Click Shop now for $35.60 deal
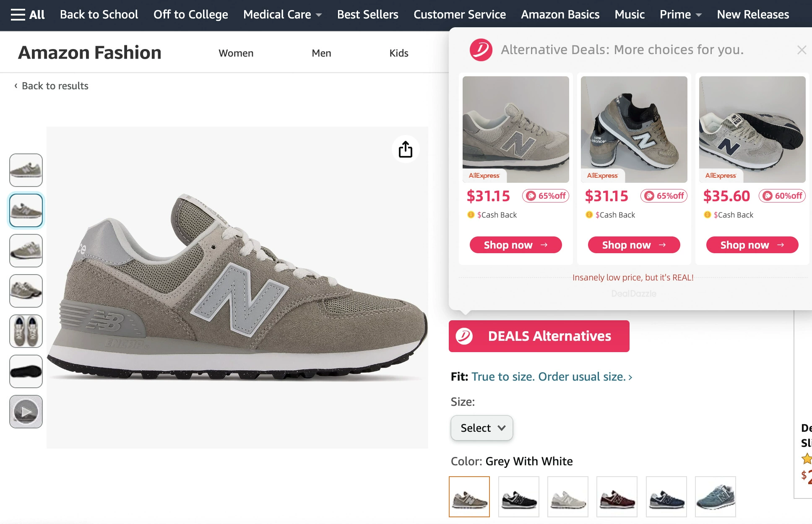 752,245
